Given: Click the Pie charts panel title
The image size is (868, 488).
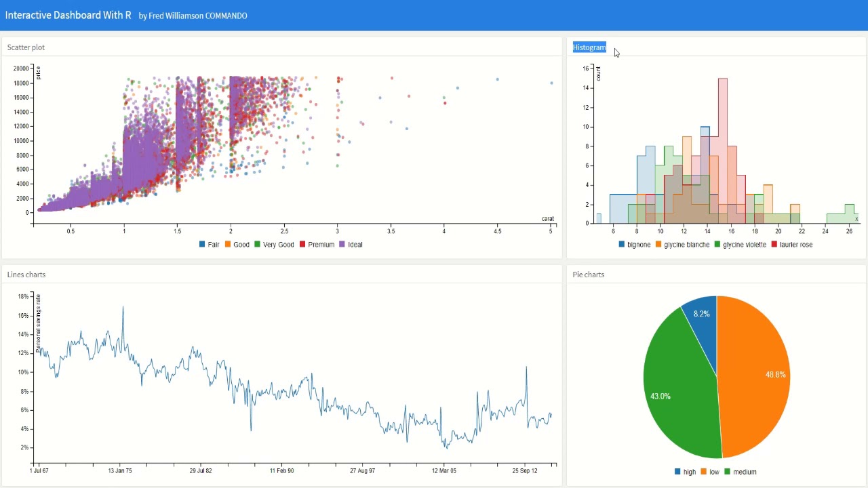Looking at the screenshot, I should (589, 274).
